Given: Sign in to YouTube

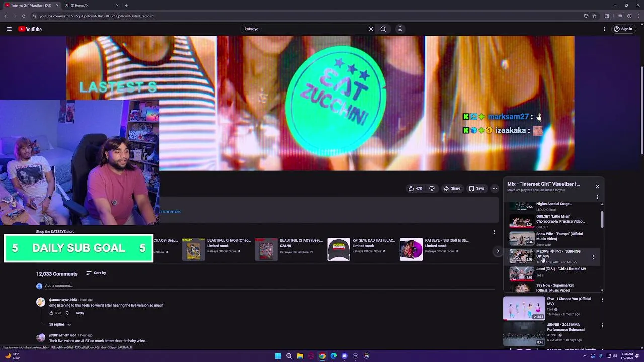Looking at the screenshot, I should [x=623, y=29].
